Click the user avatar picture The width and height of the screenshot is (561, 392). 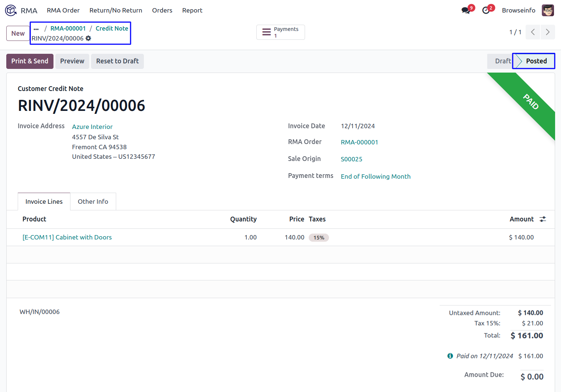click(548, 10)
